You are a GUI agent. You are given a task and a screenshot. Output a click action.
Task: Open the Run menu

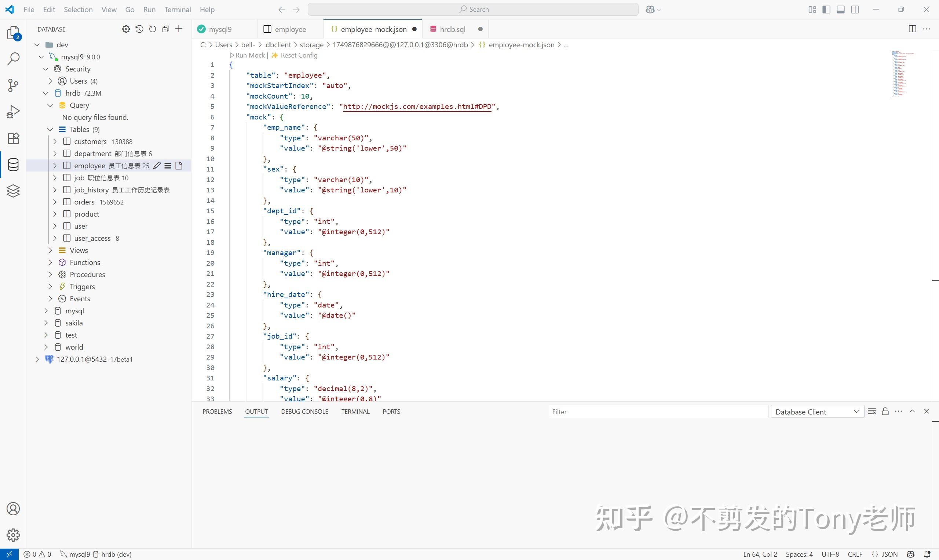click(x=149, y=10)
